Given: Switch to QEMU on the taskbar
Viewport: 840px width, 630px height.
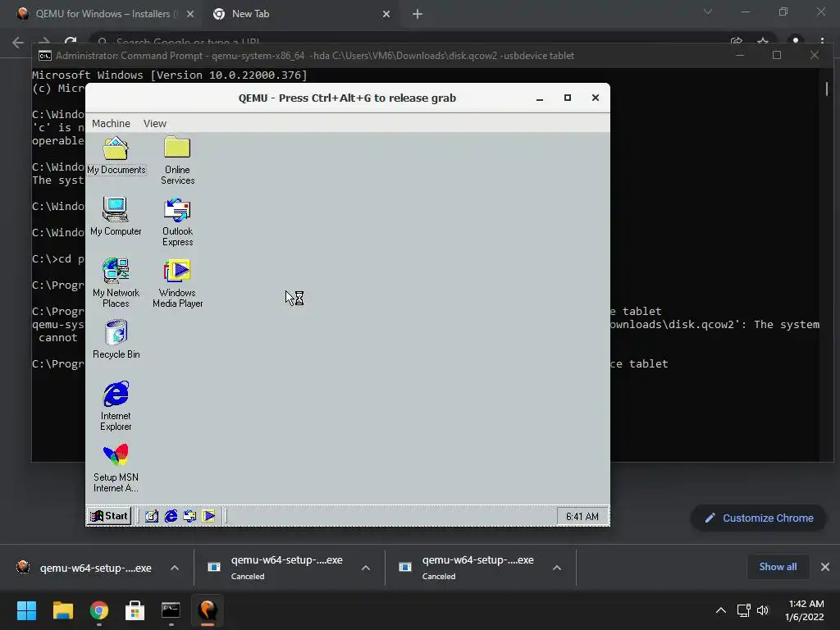Looking at the screenshot, I should (x=208, y=610).
